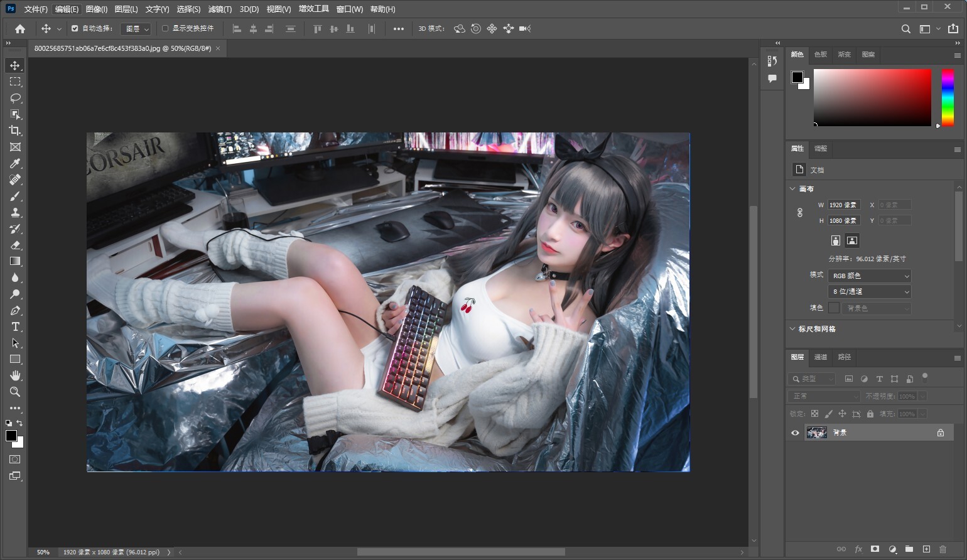The width and height of the screenshot is (967, 560).
Task: Open the Auto-Select layer dropdown
Action: 136,29
